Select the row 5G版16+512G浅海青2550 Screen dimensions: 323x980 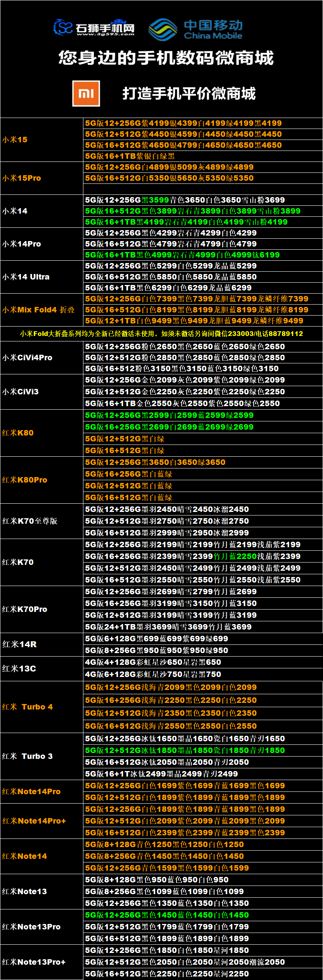[203, 726]
